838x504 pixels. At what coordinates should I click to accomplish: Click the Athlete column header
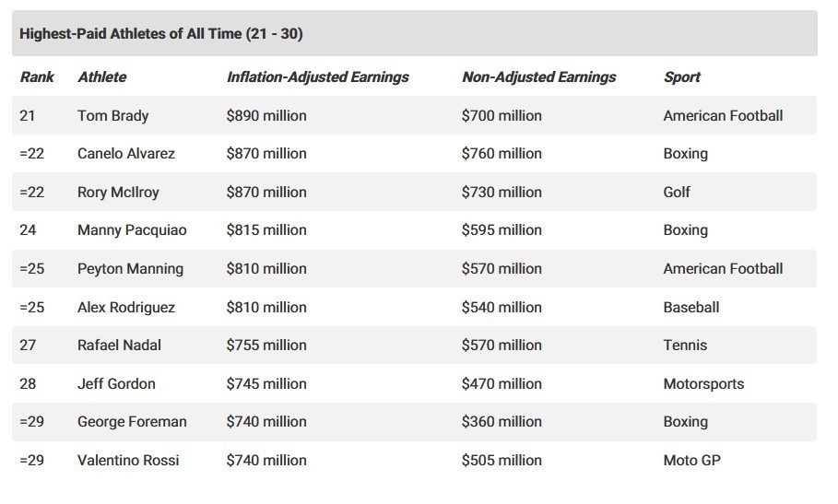coord(101,77)
